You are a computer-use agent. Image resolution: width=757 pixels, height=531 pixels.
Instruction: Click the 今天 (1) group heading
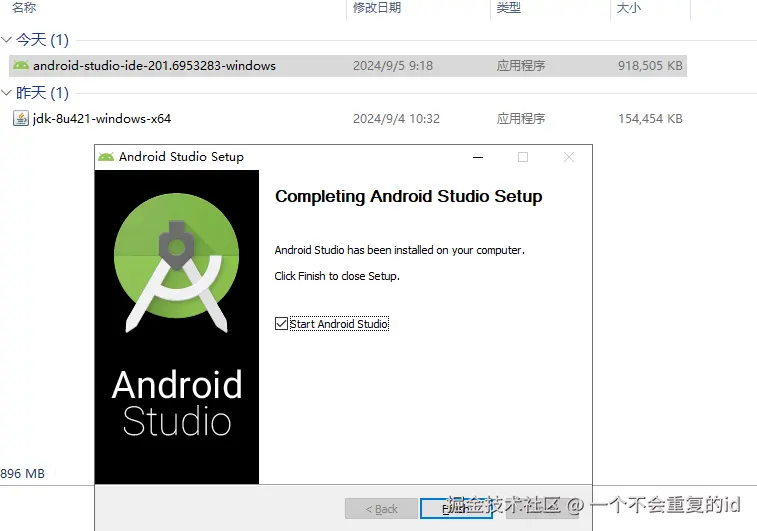(x=42, y=40)
